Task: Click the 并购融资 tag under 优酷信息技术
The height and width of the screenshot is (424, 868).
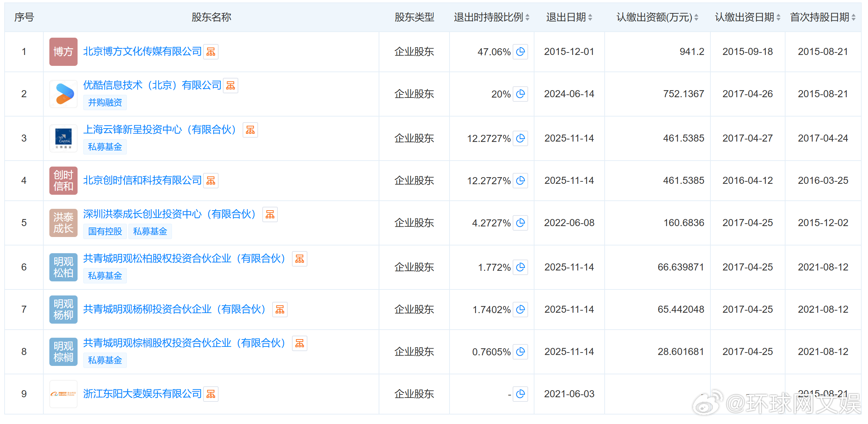Action: [x=105, y=102]
